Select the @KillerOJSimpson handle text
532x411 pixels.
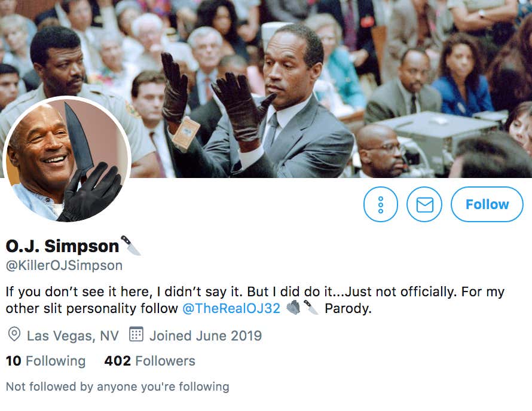click(64, 265)
